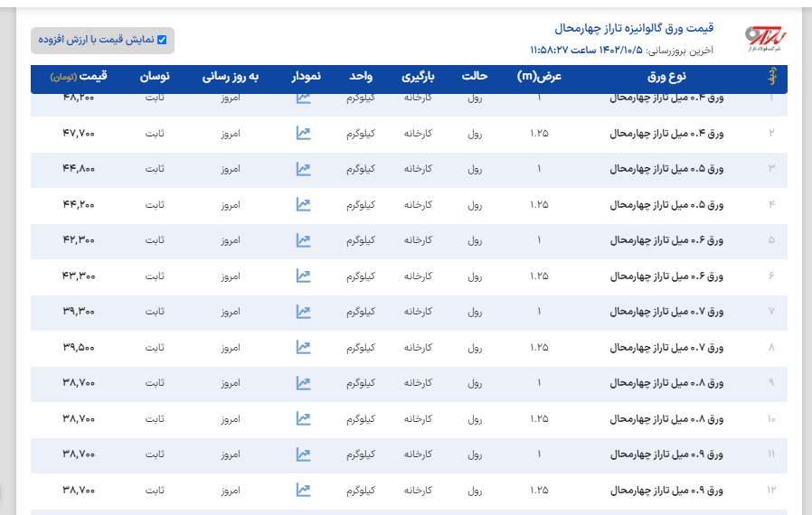
Task: View chart icon for row 7
Action: 303,312
